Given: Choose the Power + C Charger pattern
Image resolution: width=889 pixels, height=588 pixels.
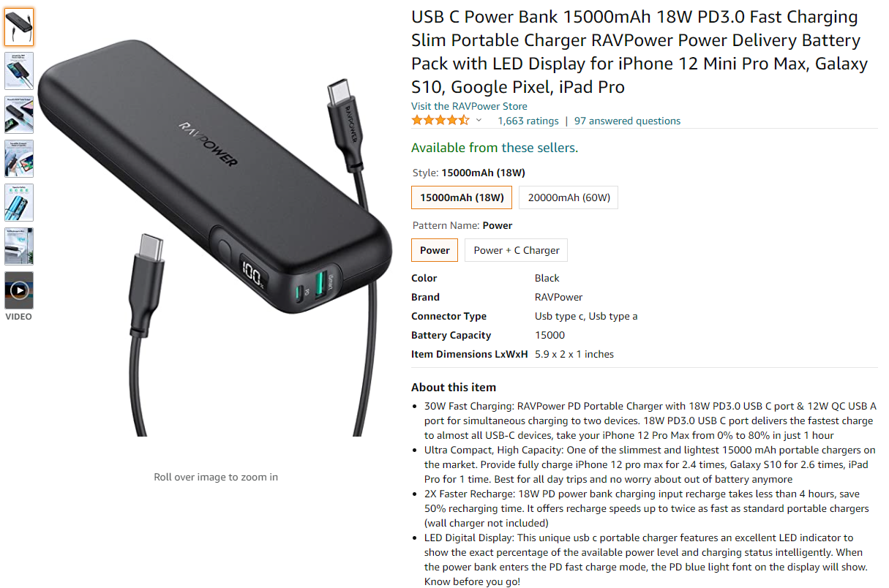Looking at the screenshot, I should coord(516,250).
